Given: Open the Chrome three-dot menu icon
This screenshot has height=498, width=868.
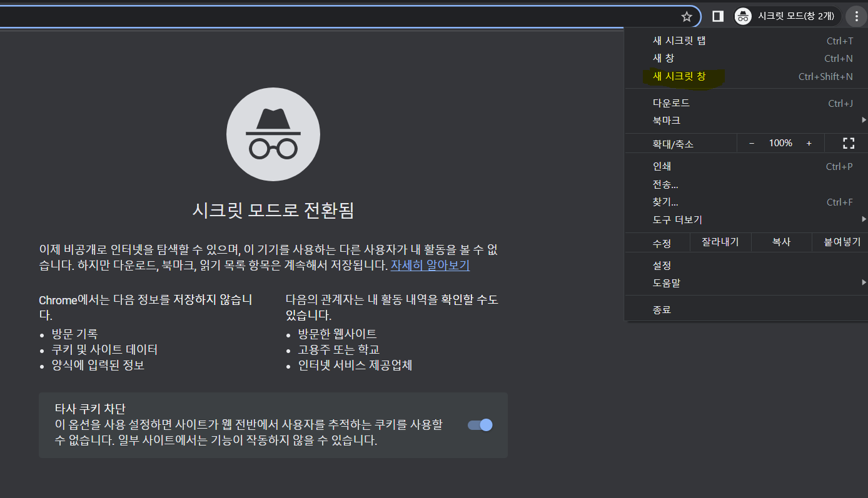Looking at the screenshot, I should pos(856,17).
